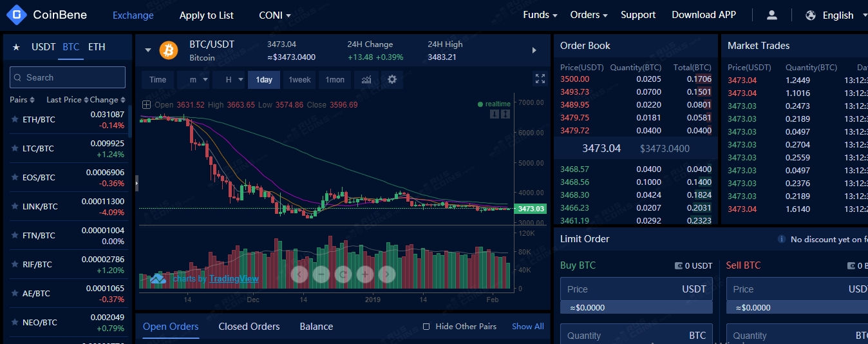Viewport: 868px width, 344px height.
Task: Collapse the pairs sidebar handle
Action: (x=137, y=184)
